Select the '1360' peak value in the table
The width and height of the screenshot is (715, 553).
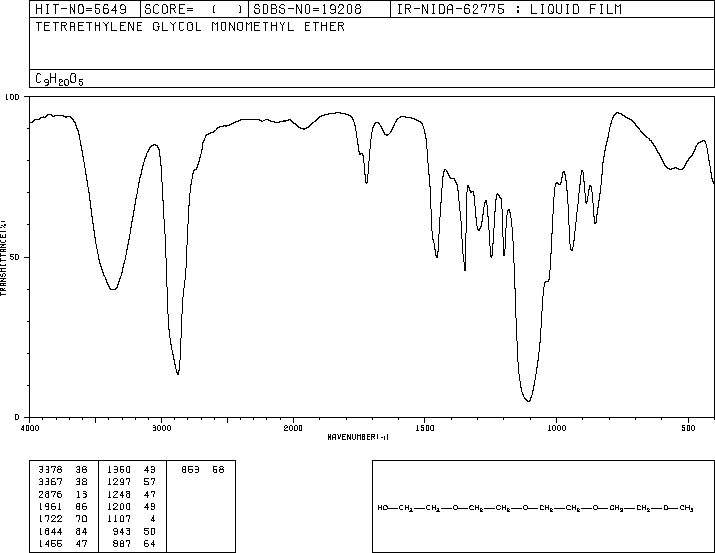coord(119,470)
